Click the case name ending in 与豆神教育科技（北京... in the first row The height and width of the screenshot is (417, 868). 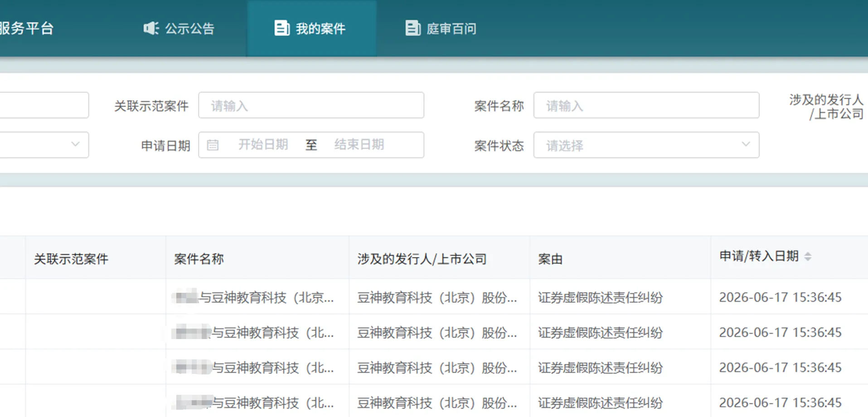click(x=254, y=297)
